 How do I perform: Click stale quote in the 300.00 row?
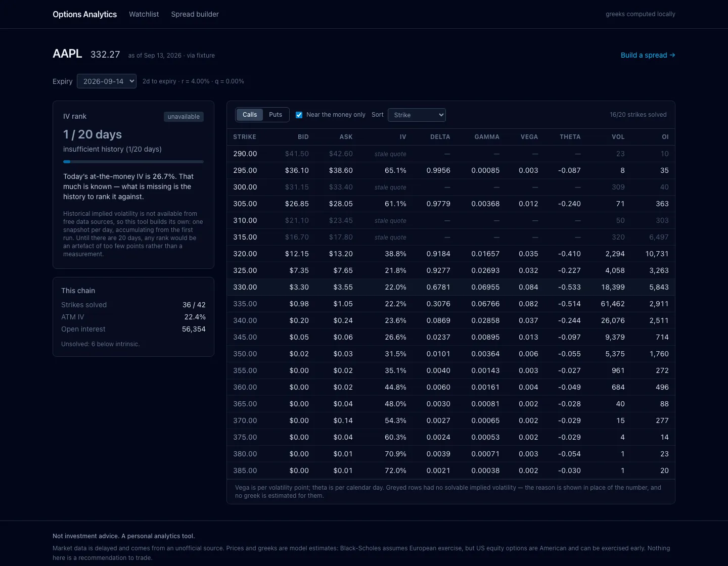390,187
